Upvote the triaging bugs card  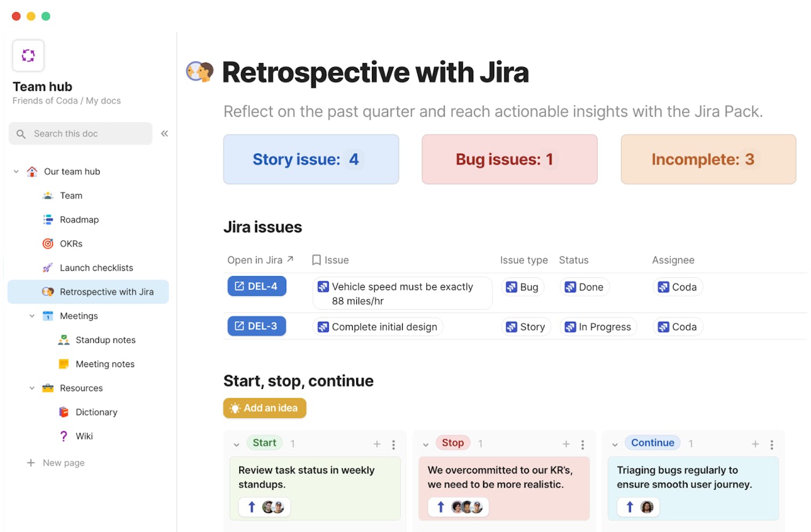click(630, 507)
